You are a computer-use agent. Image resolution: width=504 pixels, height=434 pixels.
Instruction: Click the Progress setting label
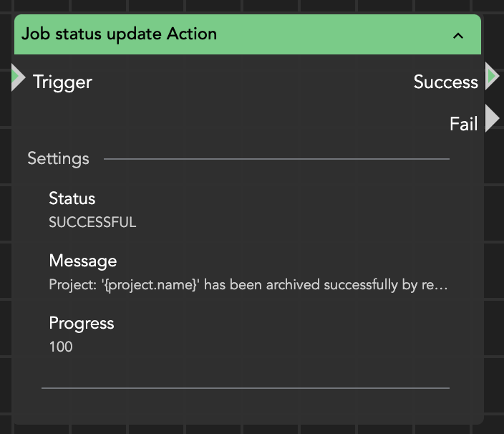pyautogui.click(x=81, y=323)
